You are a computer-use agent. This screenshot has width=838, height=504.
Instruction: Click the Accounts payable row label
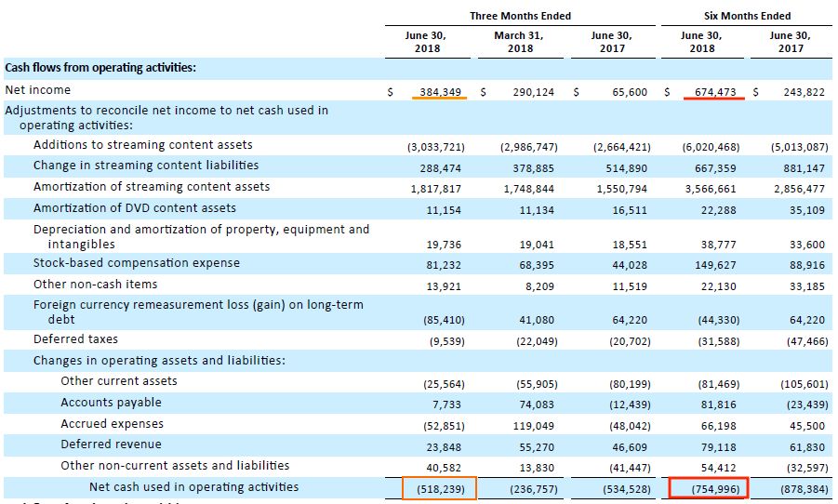click(x=111, y=403)
